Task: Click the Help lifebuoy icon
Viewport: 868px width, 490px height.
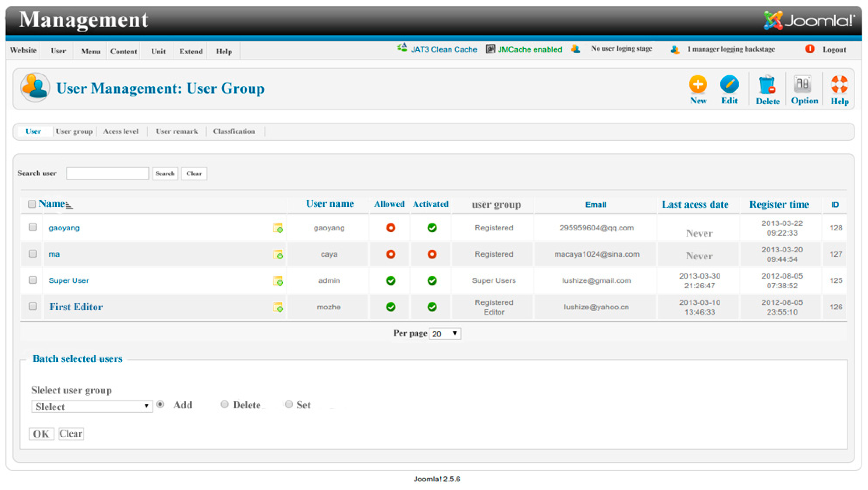Action: (x=839, y=85)
